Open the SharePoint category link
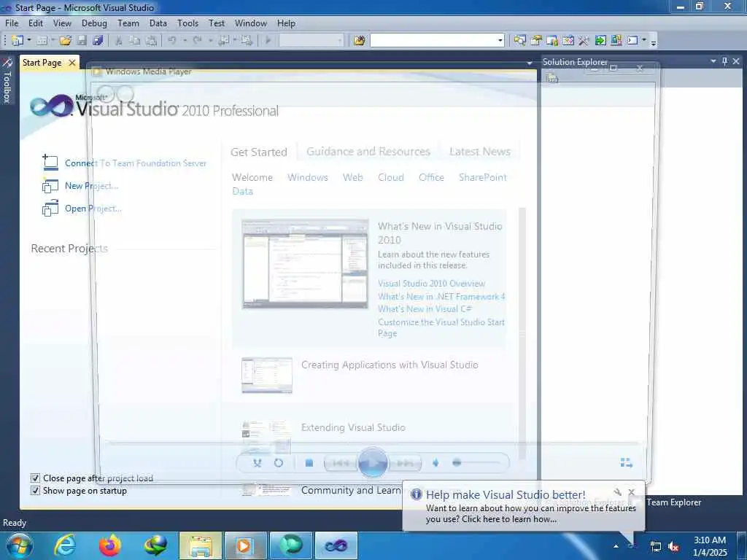 [483, 177]
